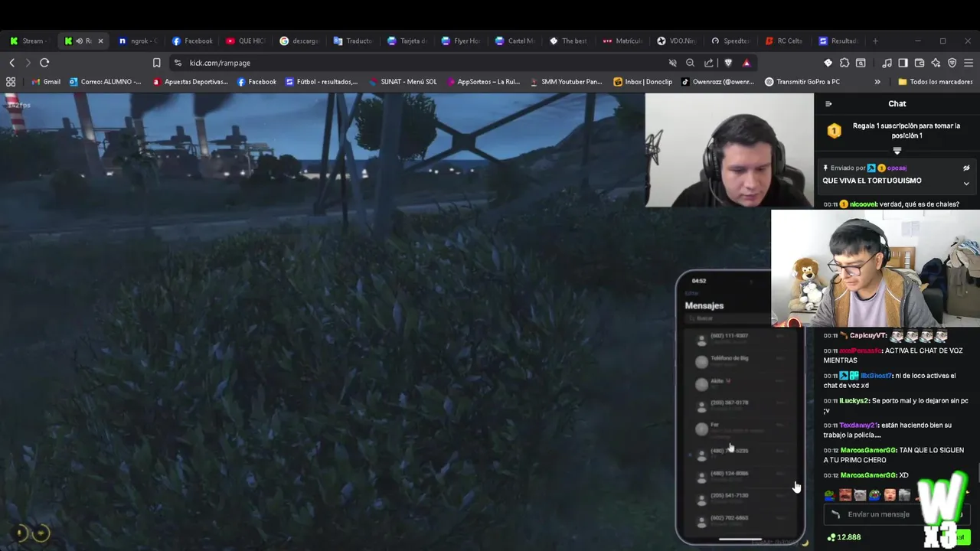Click the forward navigation arrow

pos(28,63)
